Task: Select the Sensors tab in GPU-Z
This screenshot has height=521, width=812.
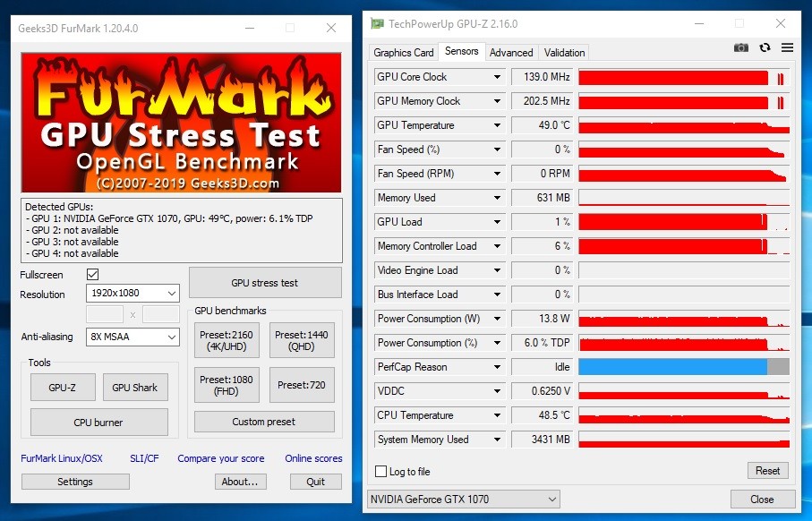Action: [x=461, y=51]
